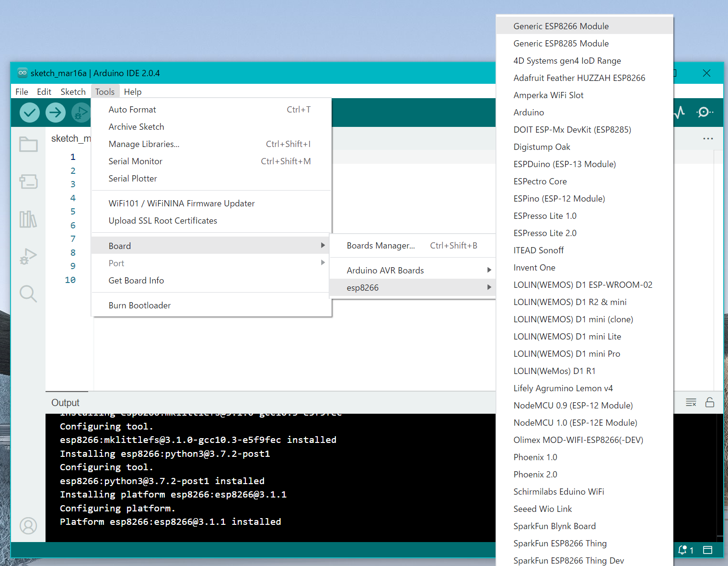Open the Search sidebar icon
Image resolution: width=728 pixels, height=566 pixels.
click(x=28, y=294)
